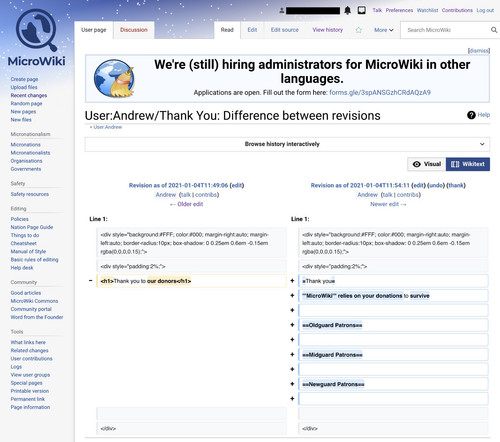Go back to User:Andrew parent page
This screenshot has height=442, width=500.
point(107,127)
